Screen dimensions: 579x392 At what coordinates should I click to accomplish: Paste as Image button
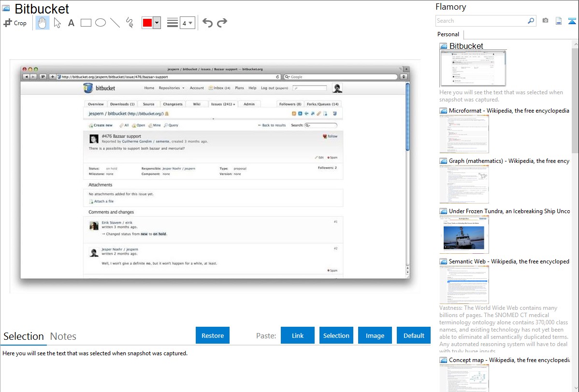375,335
